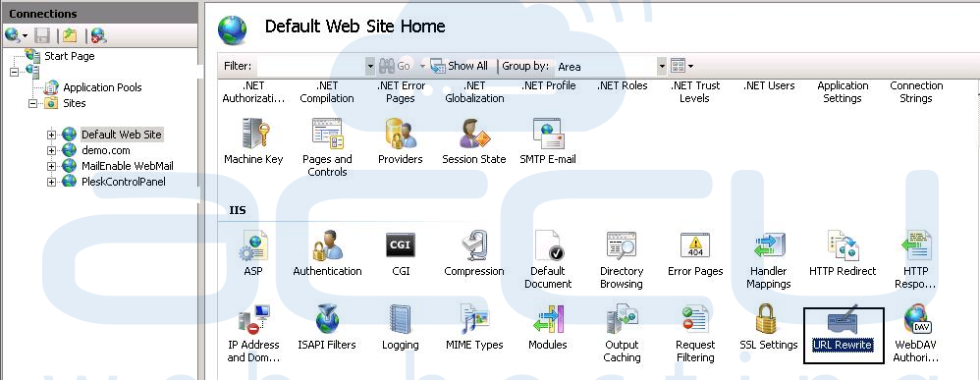Select the ISAPI Filters icon
Viewport: 980px width, 380px height.
327,319
